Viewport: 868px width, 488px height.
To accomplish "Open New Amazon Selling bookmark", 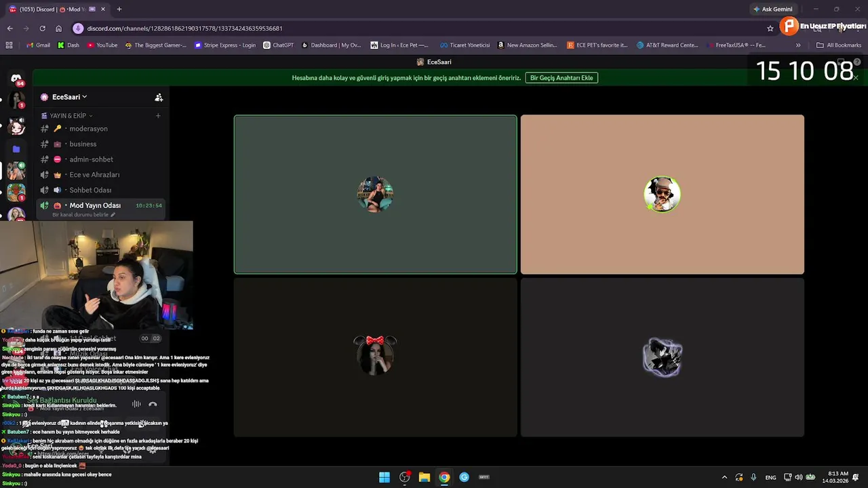I will [x=527, y=45].
